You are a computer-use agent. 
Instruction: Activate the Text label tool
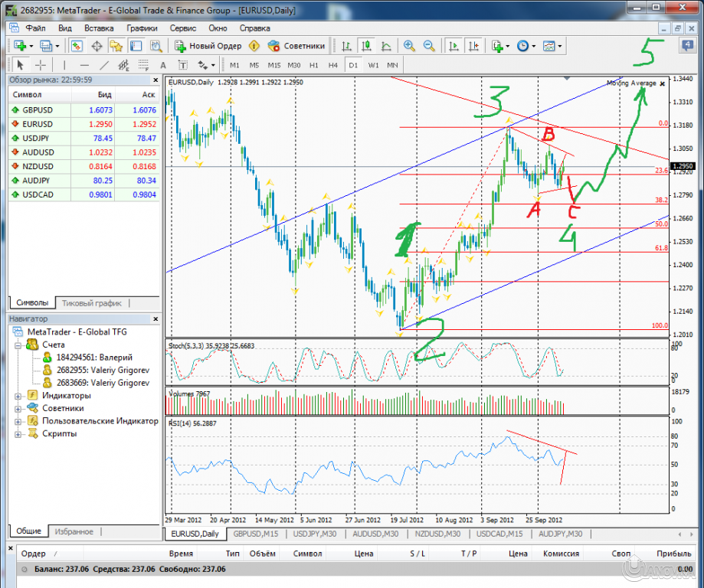pyautogui.click(x=182, y=63)
